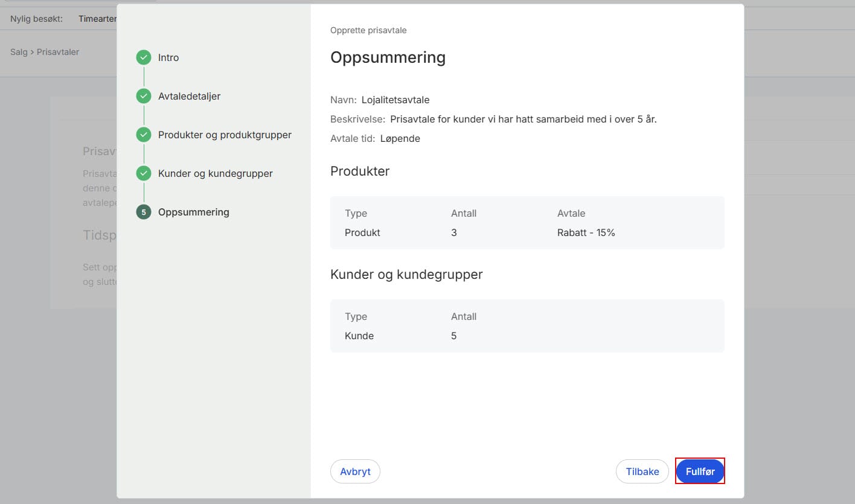Open the Avtaledetaljer step label
The width and height of the screenshot is (855, 504).
[x=189, y=97]
